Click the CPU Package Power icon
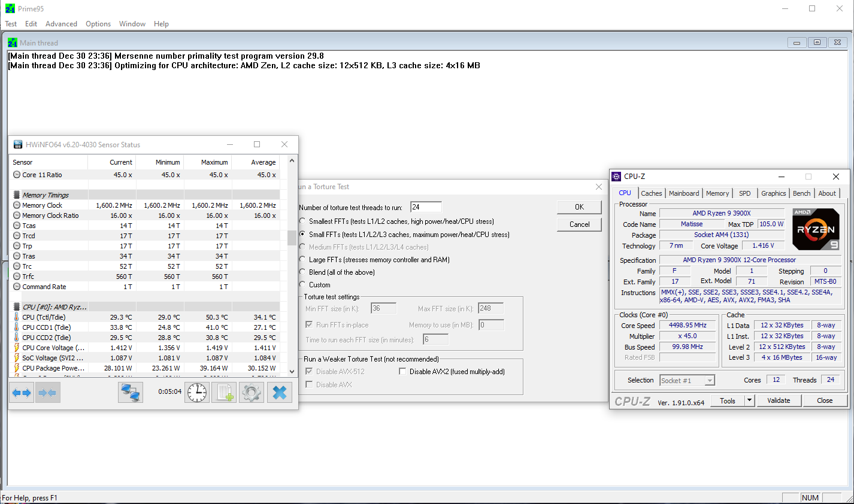 click(x=17, y=368)
